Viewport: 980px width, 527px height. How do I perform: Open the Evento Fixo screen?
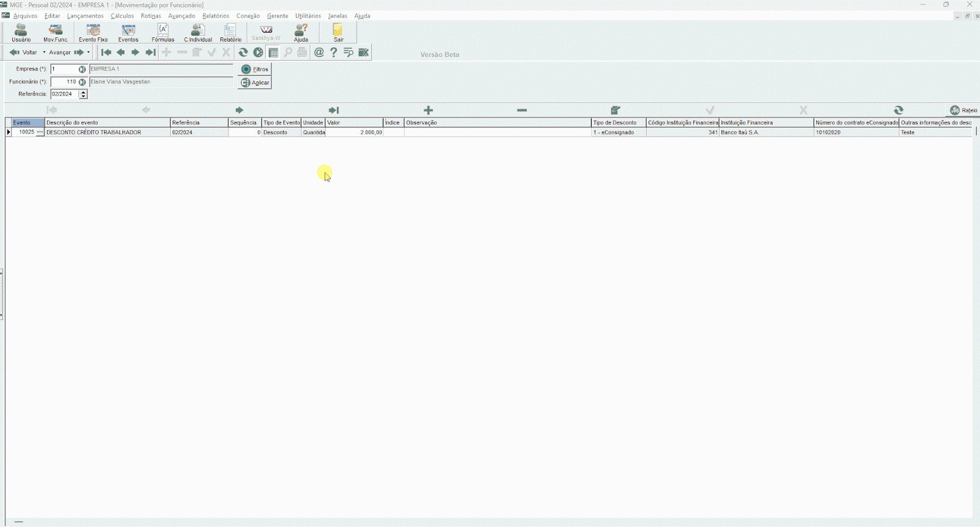93,32
